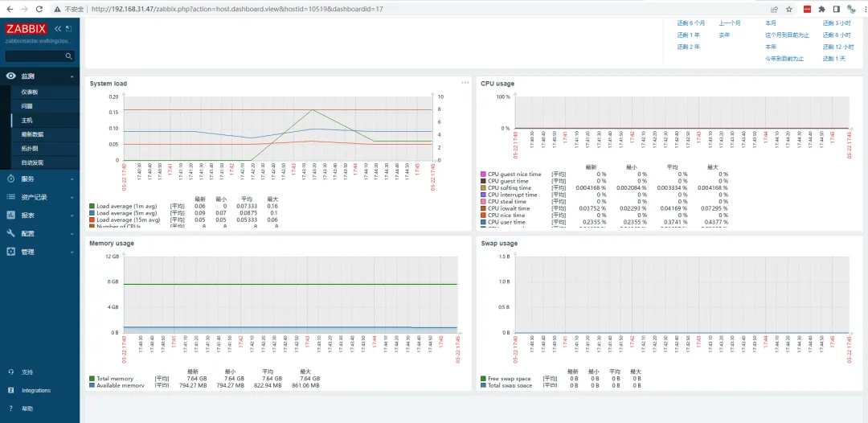Click the 帮助 help question mark icon
Viewport: 868px width, 423px height.
tap(11, 409)
